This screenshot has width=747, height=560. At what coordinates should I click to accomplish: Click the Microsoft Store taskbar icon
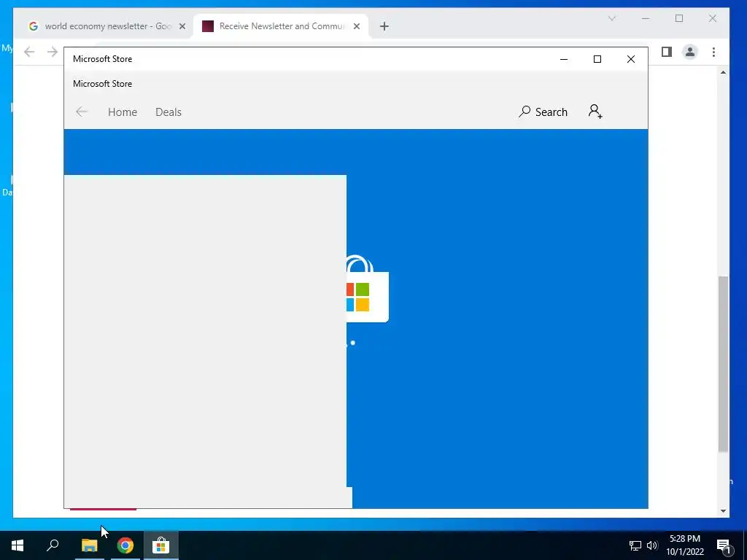(x=161, y=545)
